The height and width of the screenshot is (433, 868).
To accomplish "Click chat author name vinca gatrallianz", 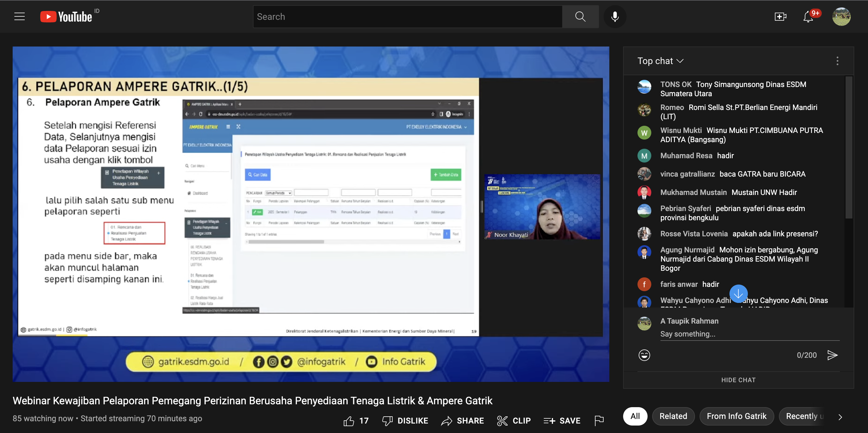I will [x=688, y=174].
